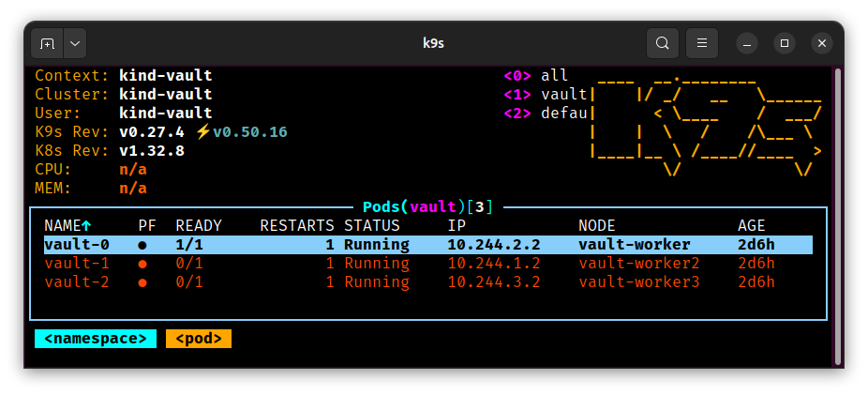Click the CPU n/a value

[x=133, y=170]
